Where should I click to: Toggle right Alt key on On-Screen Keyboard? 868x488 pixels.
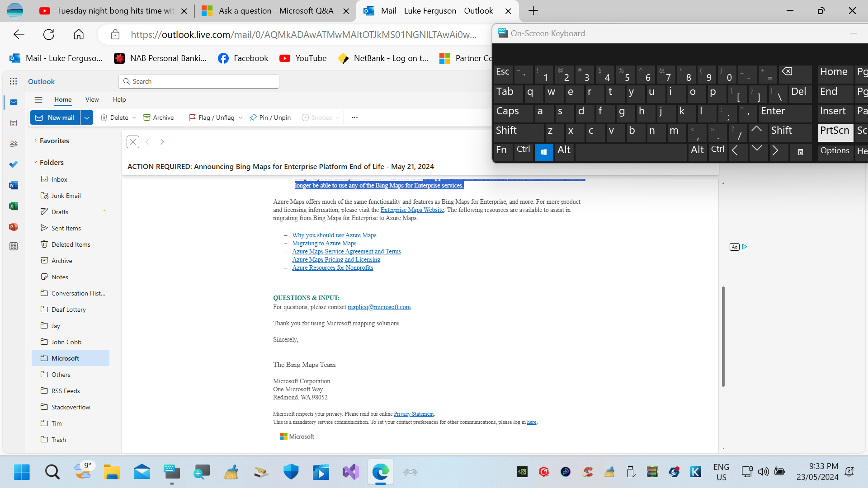pos(698,152)
